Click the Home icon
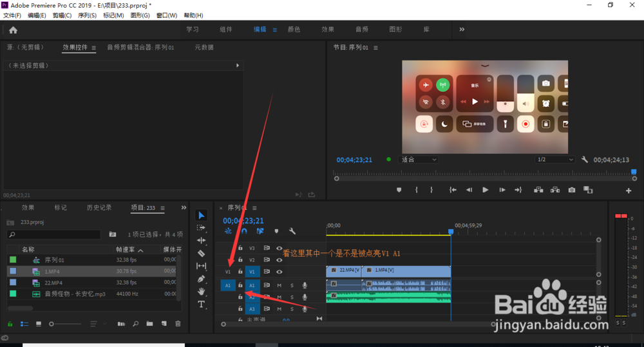Screen dimensions: 644x347 [13, 30]
